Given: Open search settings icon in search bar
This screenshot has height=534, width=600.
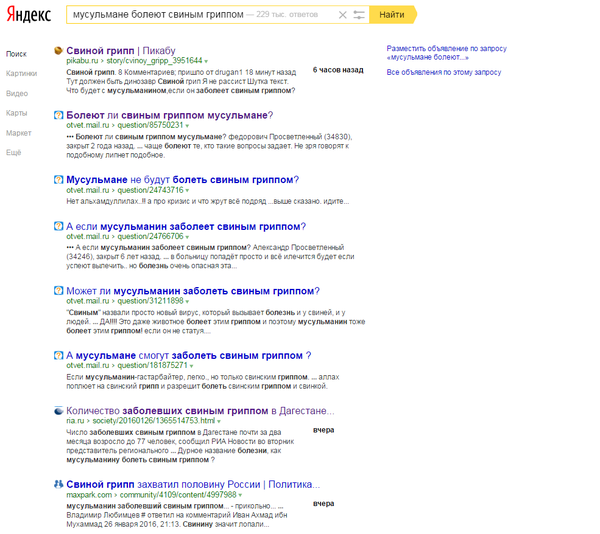Looking at the screenshot, I should 358,15.
